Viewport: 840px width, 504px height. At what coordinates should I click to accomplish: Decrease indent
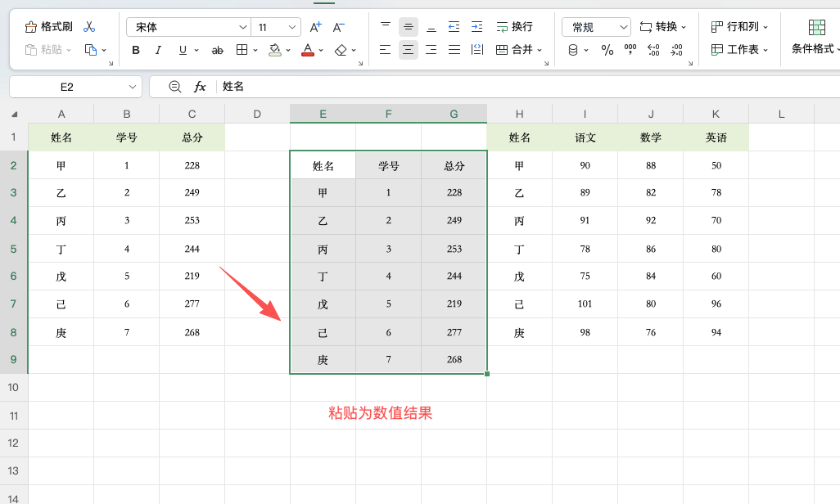click(x=454, y=26)
